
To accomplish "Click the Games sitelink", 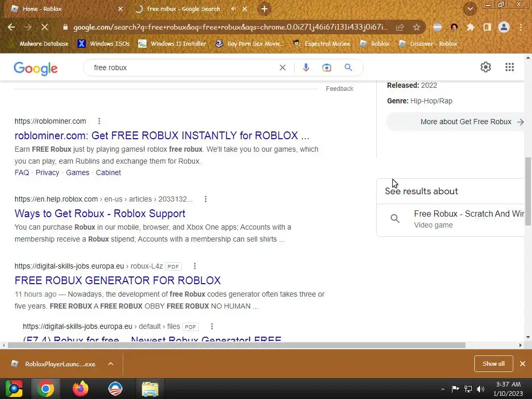I will pyautogui.click(x=77, y=172).
